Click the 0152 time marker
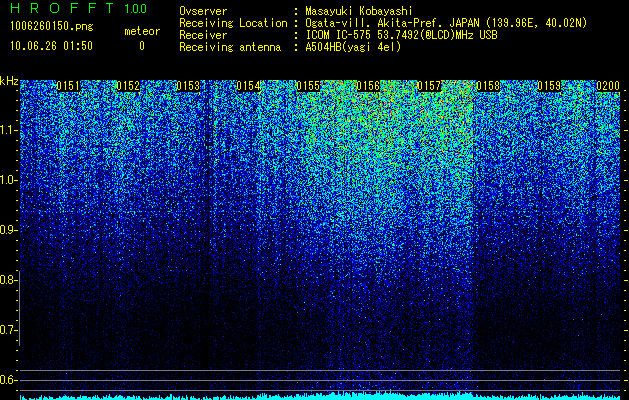 [x=128, y=86]
